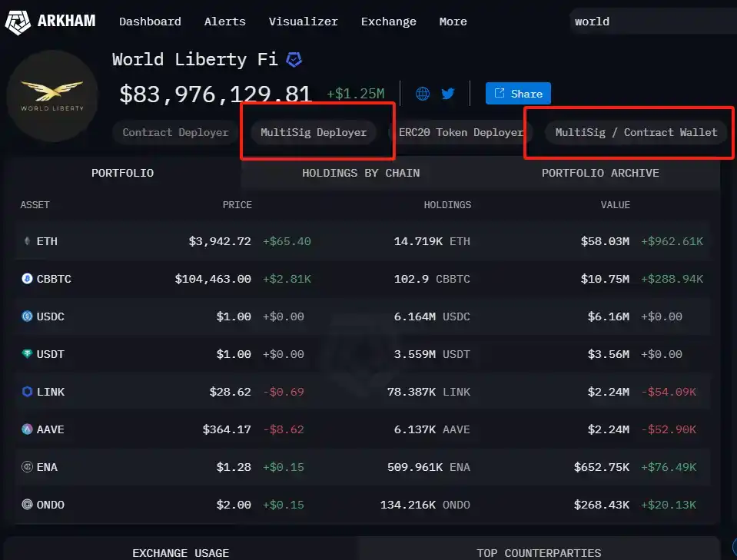Click the ETH asset icon
Viewport: 737px width, 560px height.
27,241
